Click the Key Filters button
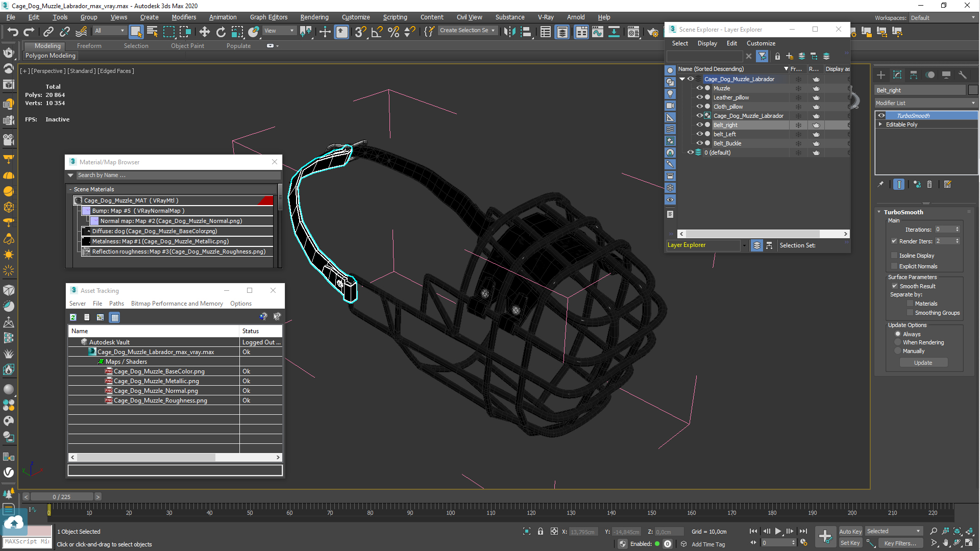Image resolution: width=980 pixels, height=551 pixels. pos(900,543)
